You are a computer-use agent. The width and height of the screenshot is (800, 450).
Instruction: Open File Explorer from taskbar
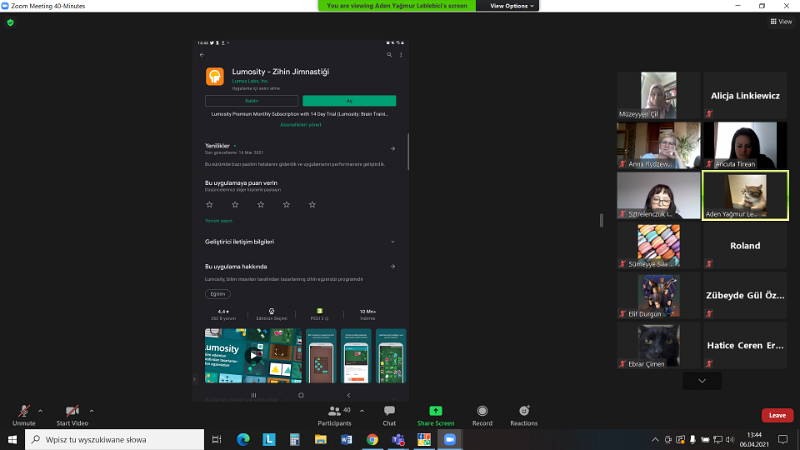320,439
